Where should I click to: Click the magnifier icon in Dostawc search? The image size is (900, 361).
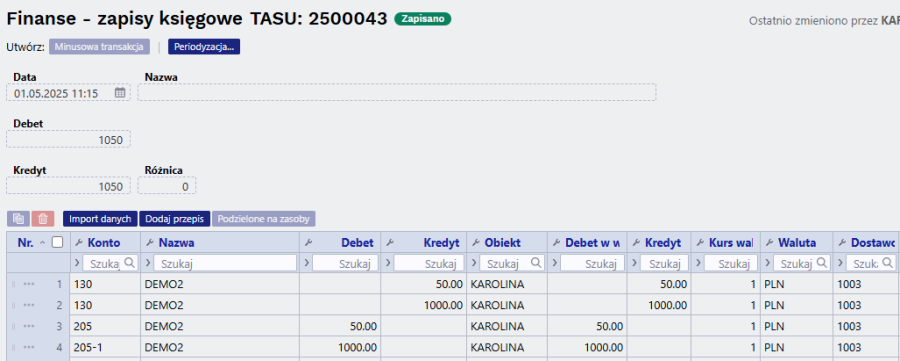[887, 263]
